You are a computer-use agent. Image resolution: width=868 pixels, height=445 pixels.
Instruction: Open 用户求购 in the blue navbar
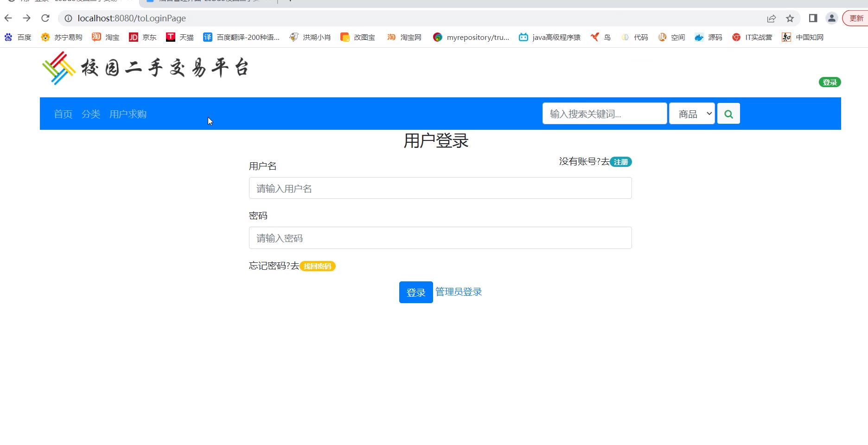(128, 114)
